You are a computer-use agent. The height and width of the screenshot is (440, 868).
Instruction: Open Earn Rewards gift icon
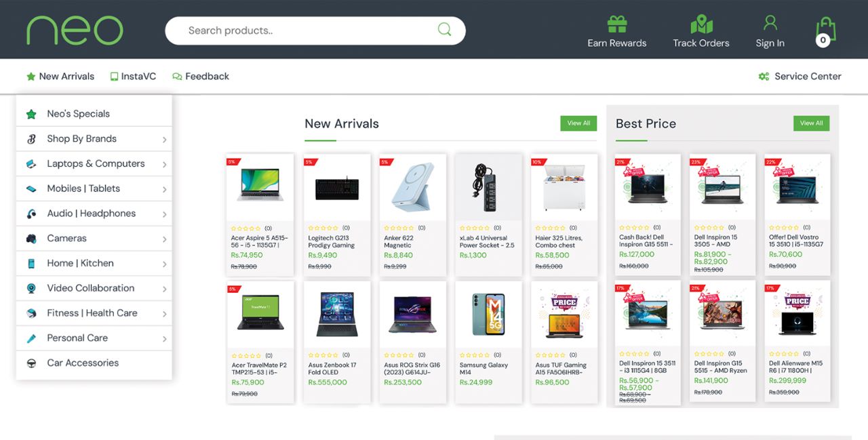[x=617, y=24]
